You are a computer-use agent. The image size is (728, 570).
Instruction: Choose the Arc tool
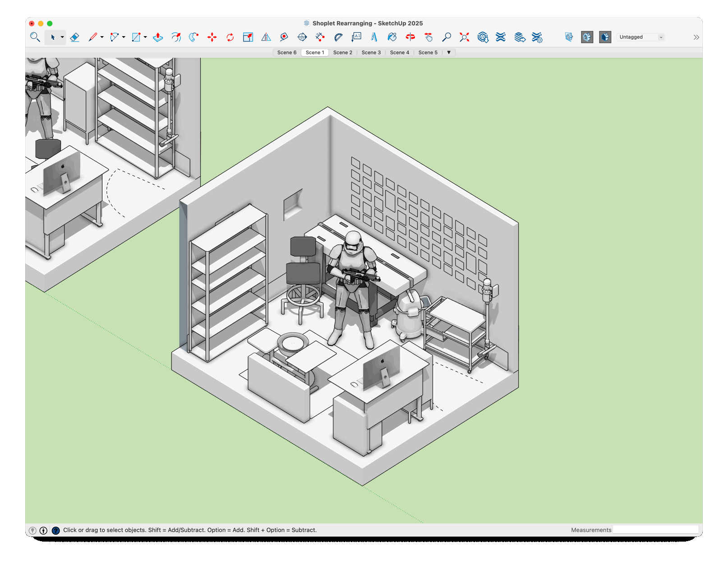click(x=114, y=37)
